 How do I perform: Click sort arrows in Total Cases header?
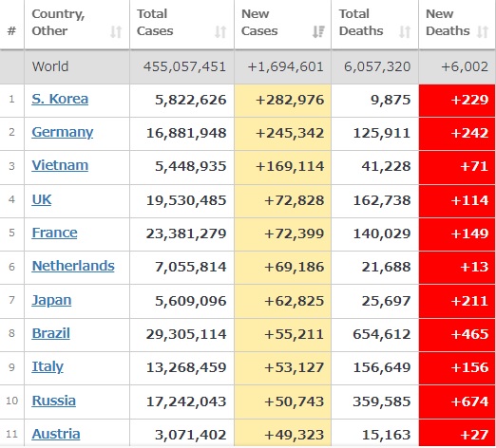pyautogui.click(x=220, y=31)
